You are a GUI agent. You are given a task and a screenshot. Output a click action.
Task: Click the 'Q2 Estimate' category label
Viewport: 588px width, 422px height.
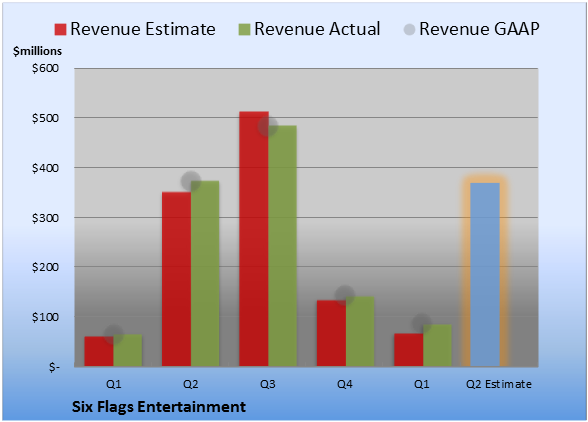pos(499,384)
